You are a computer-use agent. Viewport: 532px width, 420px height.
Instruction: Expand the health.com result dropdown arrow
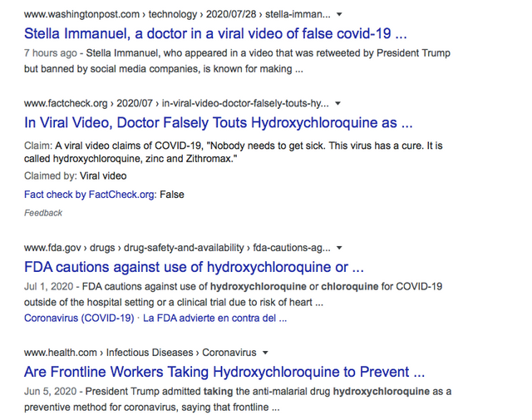265,353
